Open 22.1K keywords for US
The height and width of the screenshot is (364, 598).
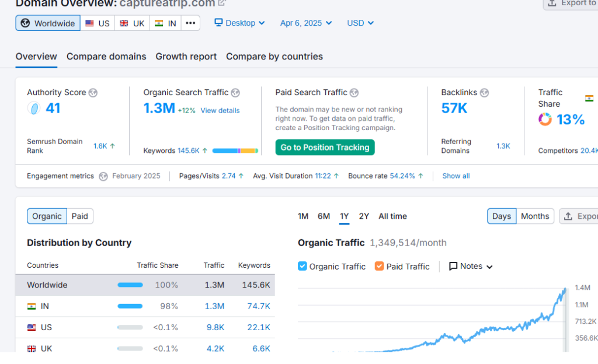pyautogui.click(x=259, y=327)
